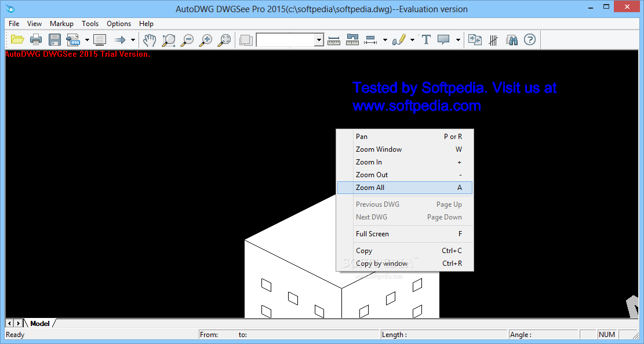This screenshot has height=344, width=644.
Task: Click the app icon in the title bar
Action: tap(10, 8)
